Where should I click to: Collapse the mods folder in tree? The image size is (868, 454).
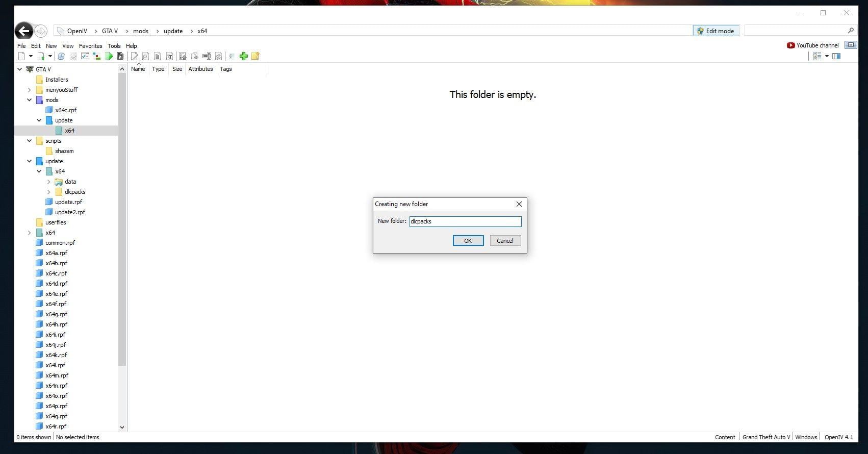click(30, 100)
